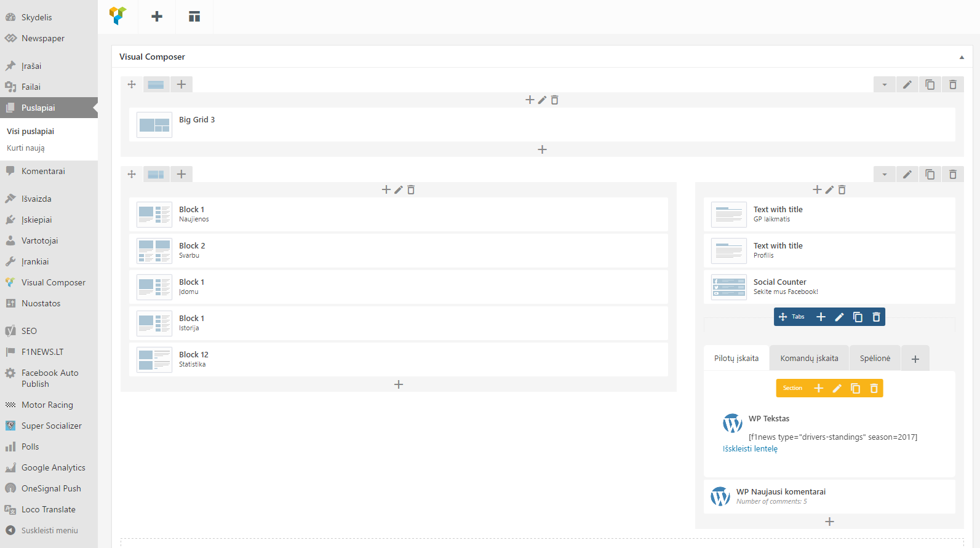Edit the Tabs element pencil

pyautogui.click(x=839, y=317)
